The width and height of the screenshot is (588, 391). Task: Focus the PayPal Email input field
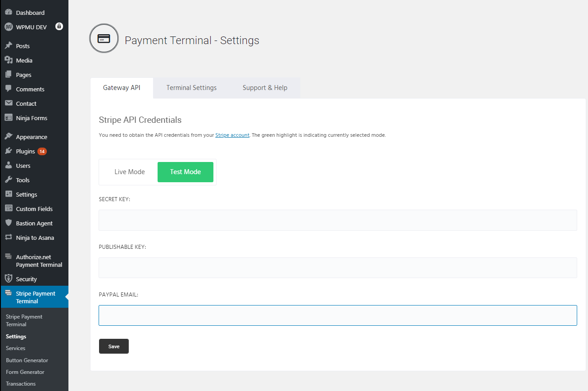338,315
